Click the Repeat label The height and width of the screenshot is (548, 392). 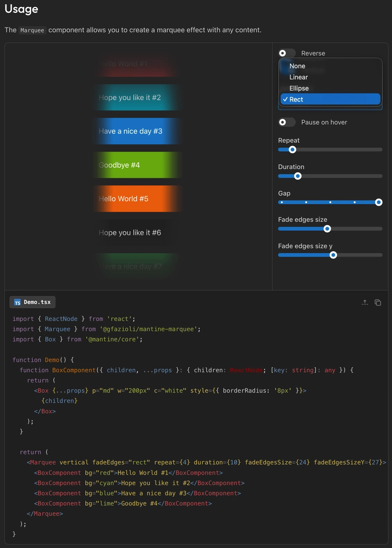289,140
